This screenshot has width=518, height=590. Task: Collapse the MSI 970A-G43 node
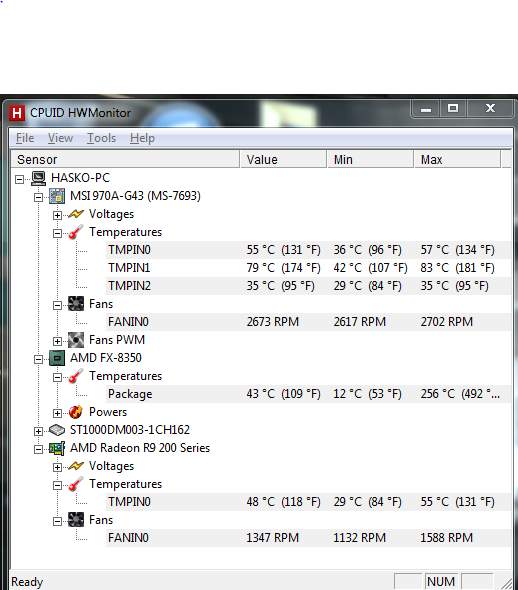[38, 197]
